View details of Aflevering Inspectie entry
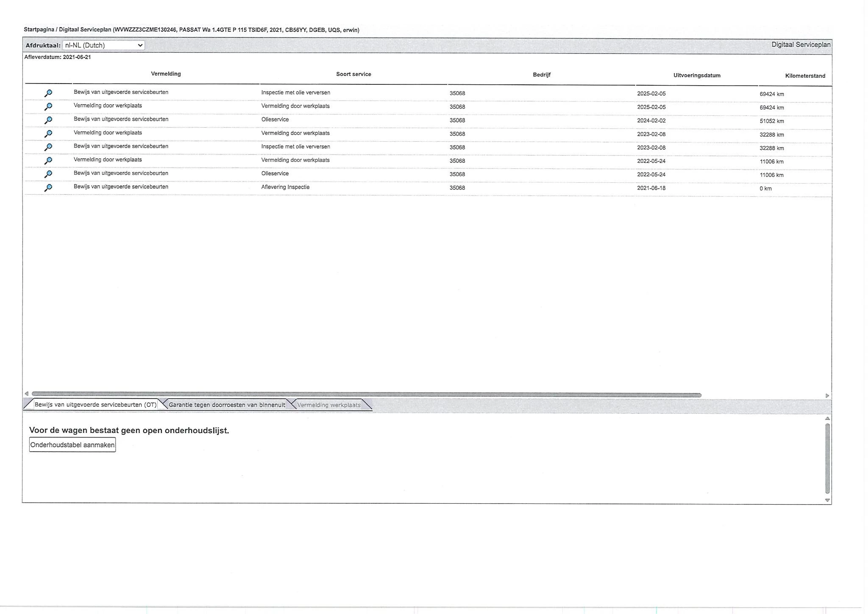868x614 pixels. pos(48,187)
